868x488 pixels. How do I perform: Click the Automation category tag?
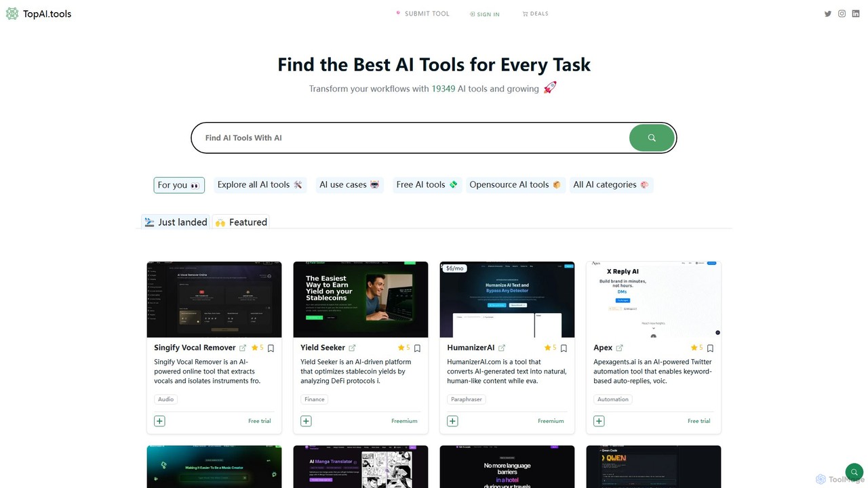tap(613, 399)
